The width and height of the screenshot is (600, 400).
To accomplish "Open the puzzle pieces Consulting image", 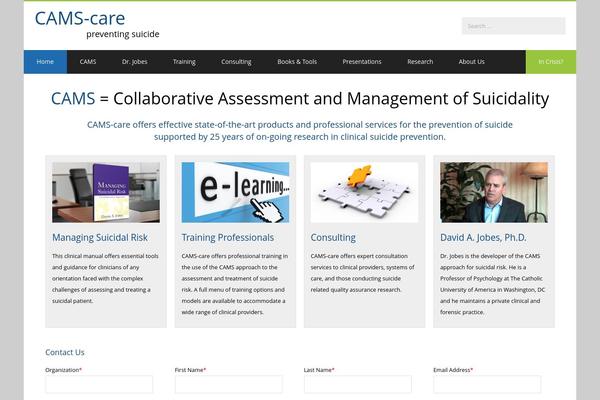I will [364, 192].
